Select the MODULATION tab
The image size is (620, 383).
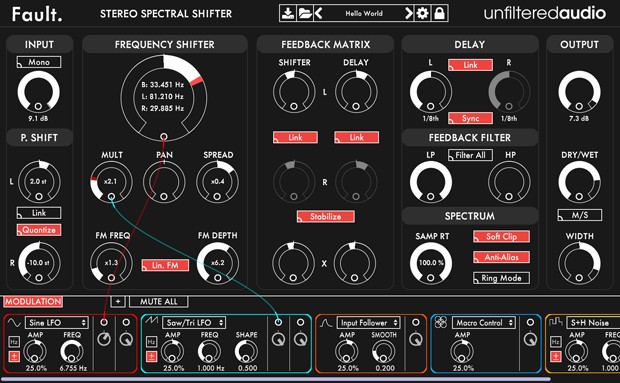click(33, 302)
